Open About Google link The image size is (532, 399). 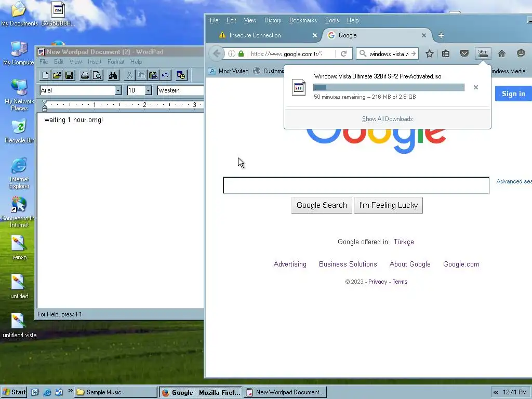click(x=410, y=264)
